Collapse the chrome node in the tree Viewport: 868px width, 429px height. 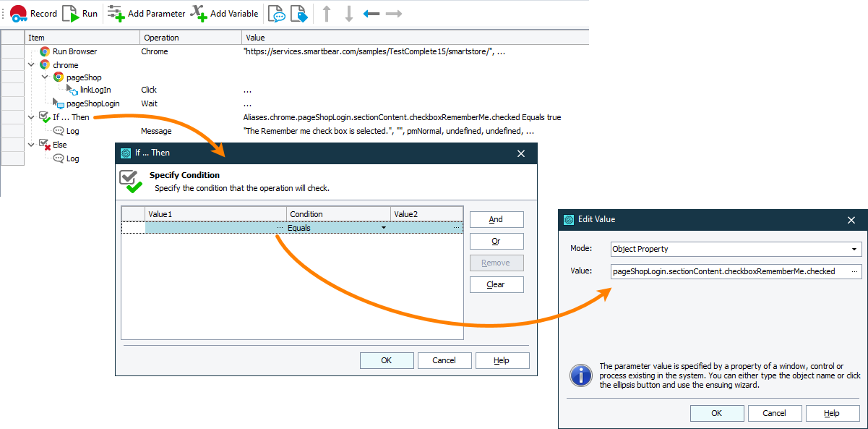point(31,64)
